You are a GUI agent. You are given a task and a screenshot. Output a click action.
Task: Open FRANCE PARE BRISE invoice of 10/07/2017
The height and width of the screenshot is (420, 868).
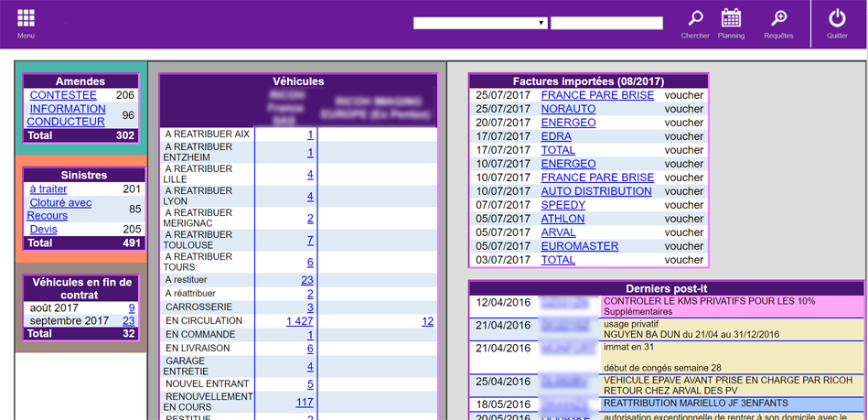[597, 178]
